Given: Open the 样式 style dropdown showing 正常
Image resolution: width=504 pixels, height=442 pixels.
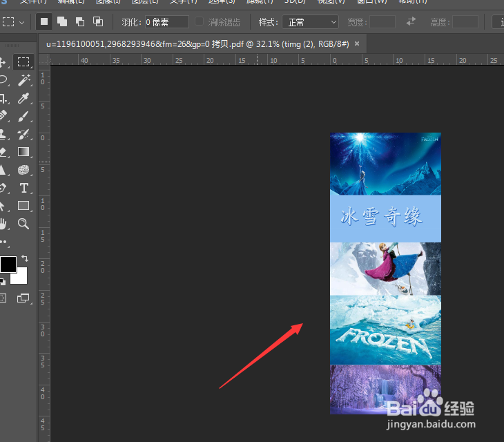Looking at the screenshot, I should point(310,22).
